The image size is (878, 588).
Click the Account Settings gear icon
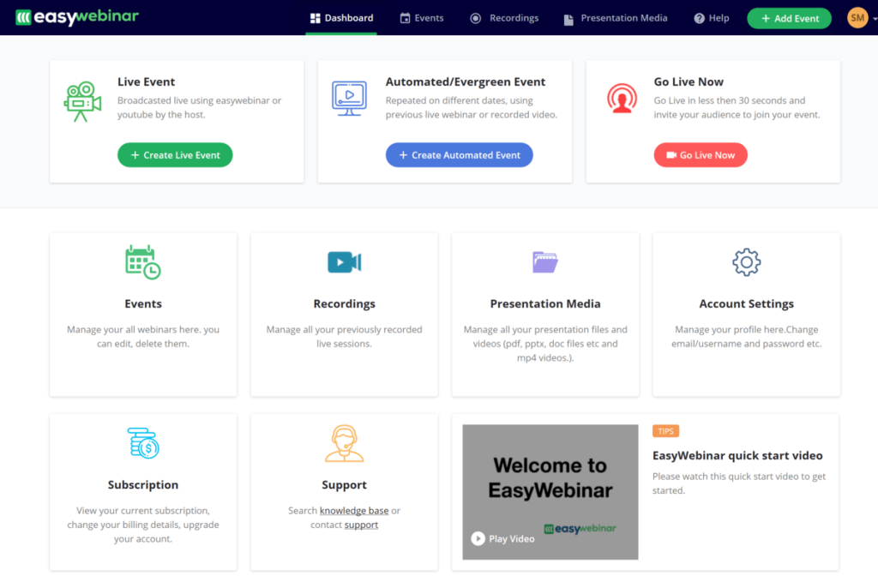(746, 263)
